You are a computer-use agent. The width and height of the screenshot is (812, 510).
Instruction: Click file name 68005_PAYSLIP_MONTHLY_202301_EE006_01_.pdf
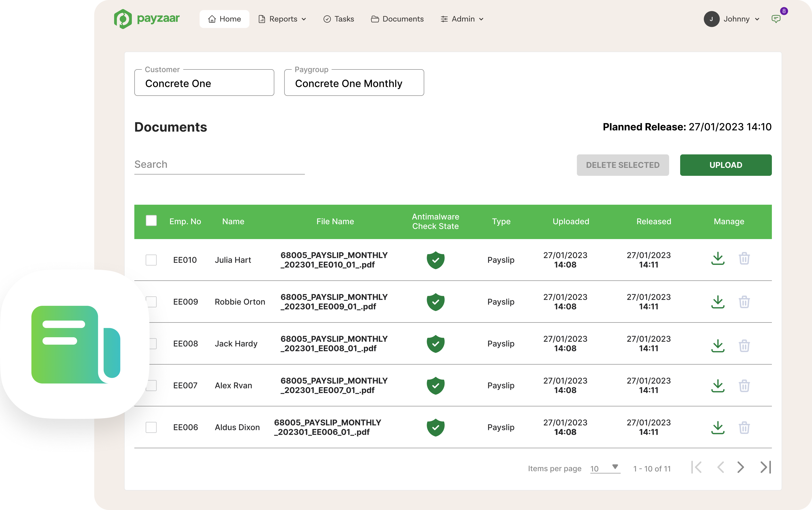pos(327,427)
